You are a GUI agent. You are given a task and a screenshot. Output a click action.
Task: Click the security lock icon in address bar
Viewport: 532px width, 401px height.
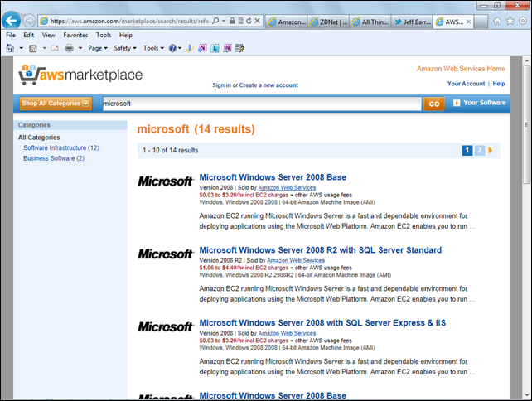click(x=232, y=21)
